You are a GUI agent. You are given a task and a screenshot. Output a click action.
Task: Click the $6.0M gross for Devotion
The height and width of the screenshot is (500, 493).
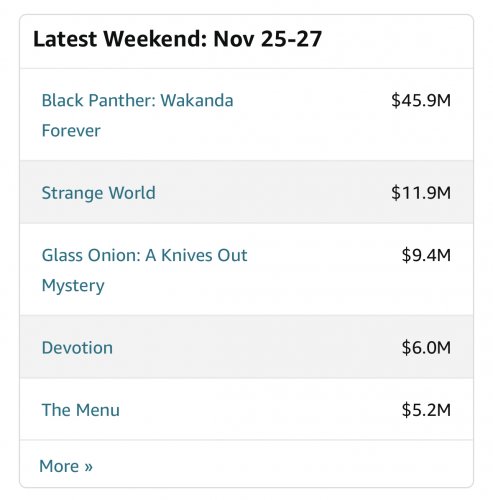click(426, 348)
